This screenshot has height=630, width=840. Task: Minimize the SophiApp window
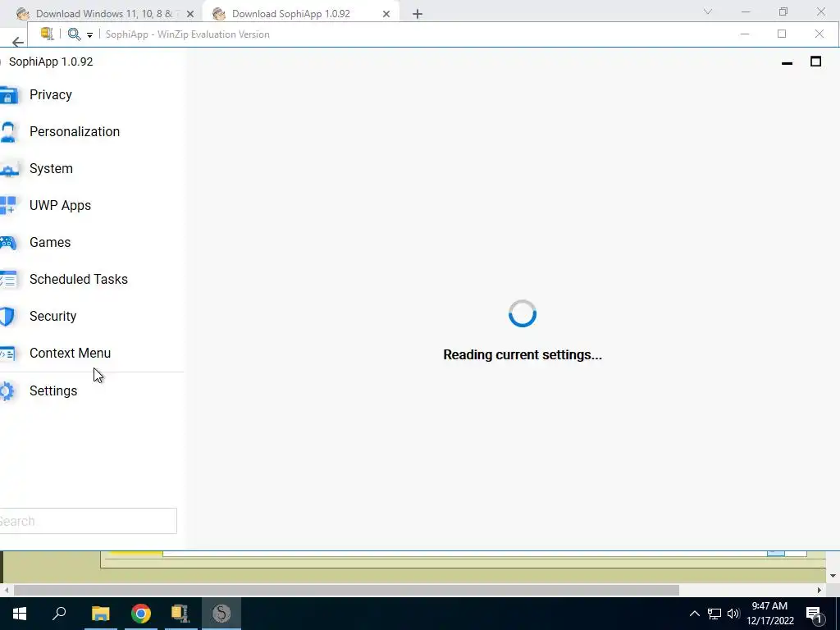pyautogui.click(x=787, y=62)
